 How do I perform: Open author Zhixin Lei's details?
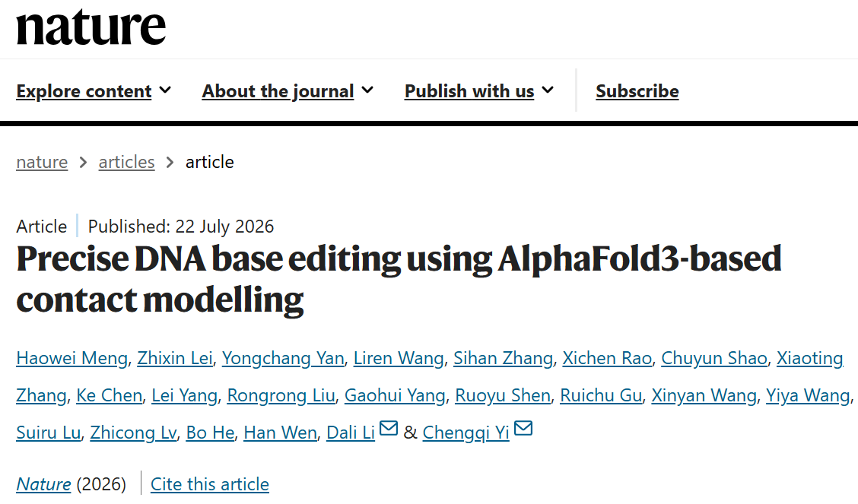coord(174,358)
